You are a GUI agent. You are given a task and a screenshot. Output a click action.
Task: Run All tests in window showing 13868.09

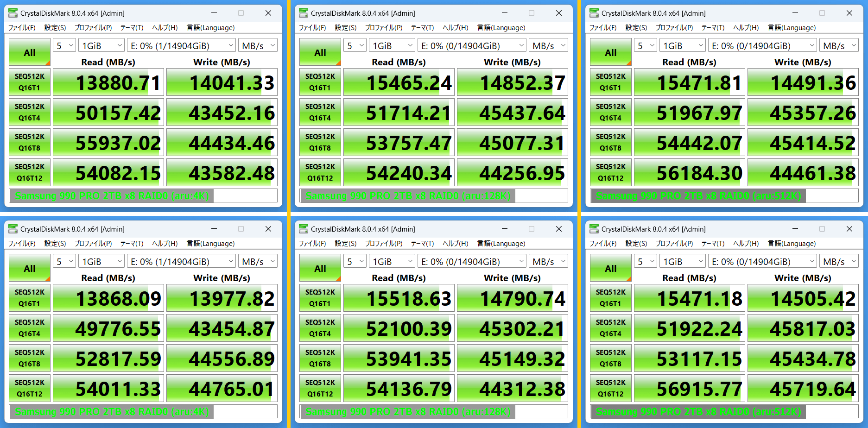point(30,268)
